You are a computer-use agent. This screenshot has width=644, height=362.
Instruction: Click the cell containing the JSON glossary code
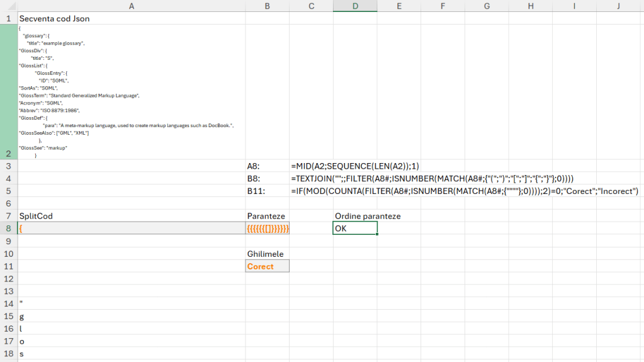(x=131, y=92)
